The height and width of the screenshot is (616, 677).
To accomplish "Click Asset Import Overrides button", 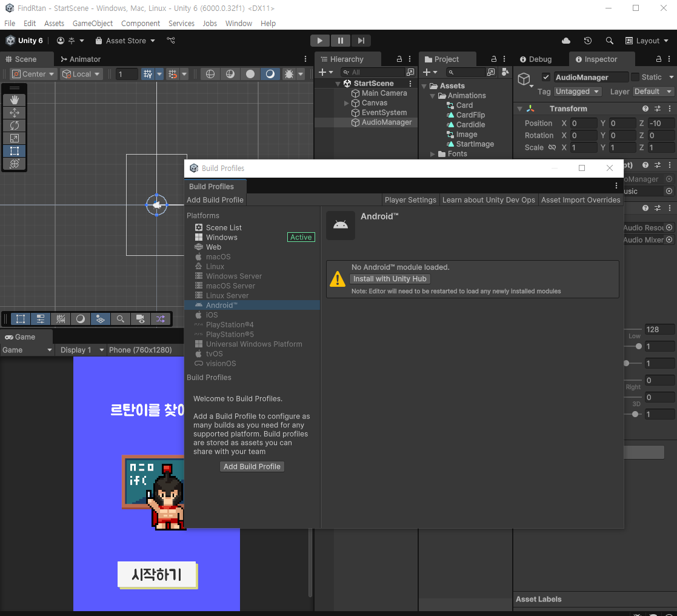I will 581,200.
